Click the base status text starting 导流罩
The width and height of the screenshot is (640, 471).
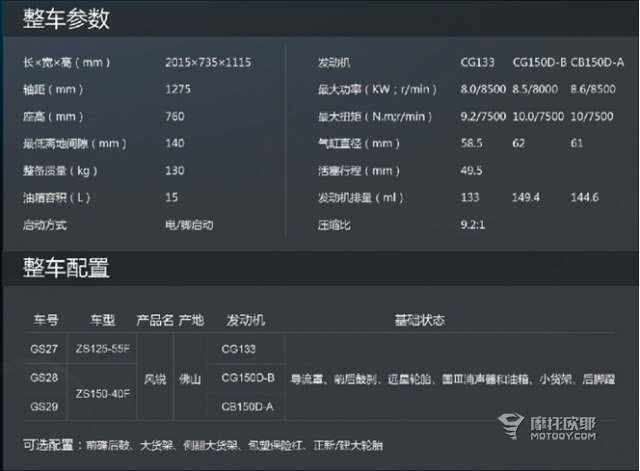click(x=453, y=380)
